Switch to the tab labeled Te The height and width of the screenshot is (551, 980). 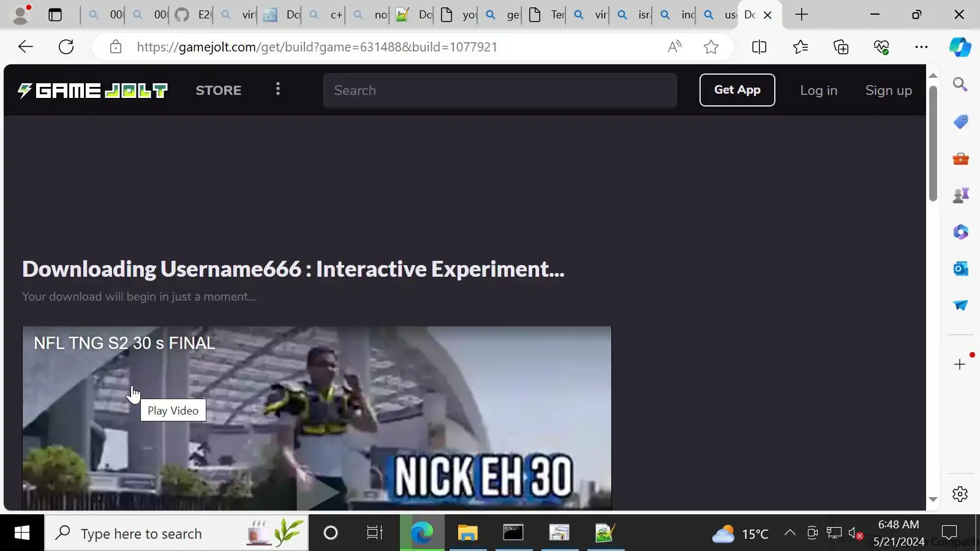pos(545,15)
